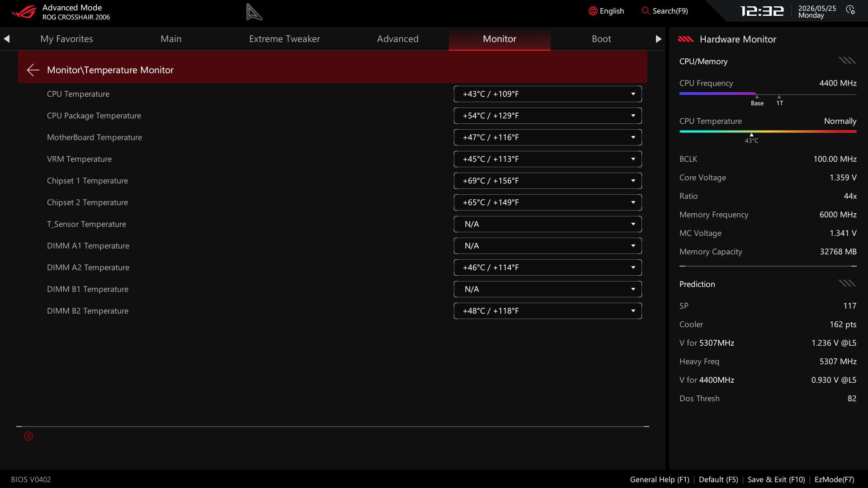Click the Heavy Freq 5307 MHz value
Image resolution: width=868 pixels, height=488 pixels.
838,361
